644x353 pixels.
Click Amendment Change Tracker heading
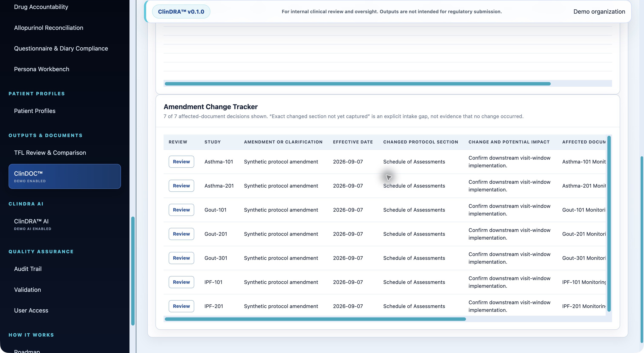click(210, 107)
